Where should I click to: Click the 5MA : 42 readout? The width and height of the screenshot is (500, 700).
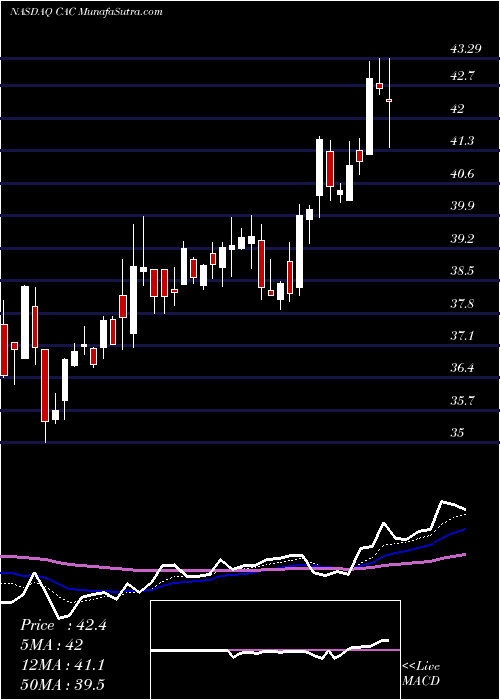coord(52,645)
